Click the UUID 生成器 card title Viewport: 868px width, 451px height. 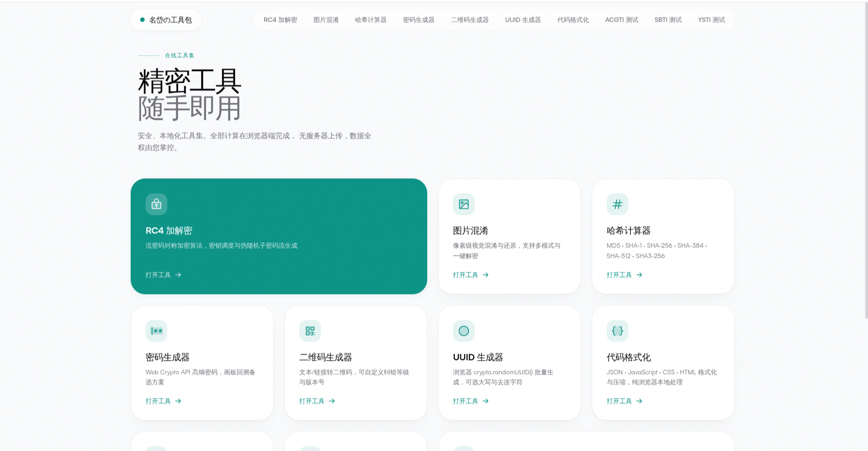478,357
